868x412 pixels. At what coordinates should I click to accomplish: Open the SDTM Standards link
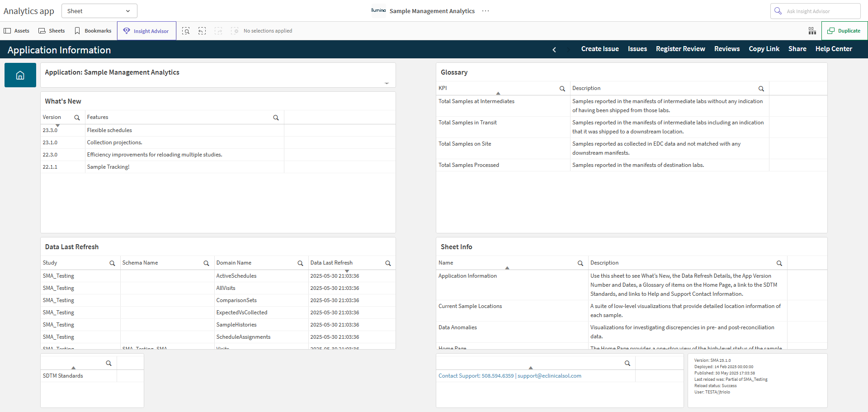[x=63, y=376]
